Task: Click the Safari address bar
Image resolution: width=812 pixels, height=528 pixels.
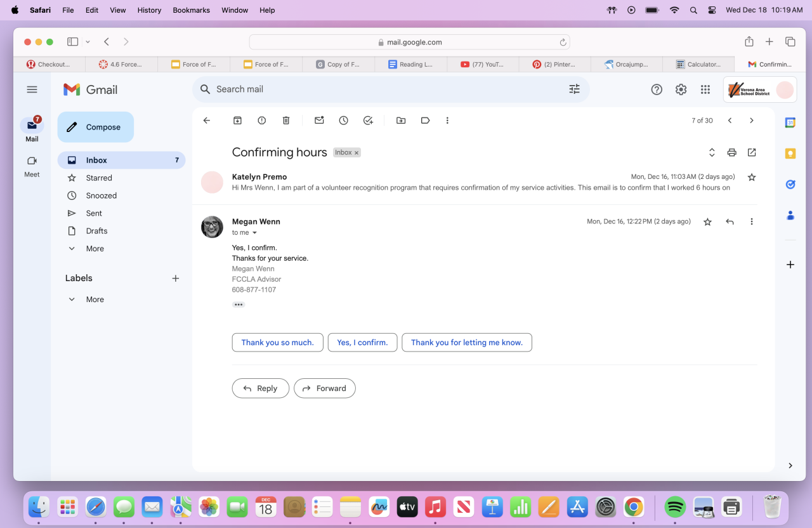Action: [x=410, y=42]
